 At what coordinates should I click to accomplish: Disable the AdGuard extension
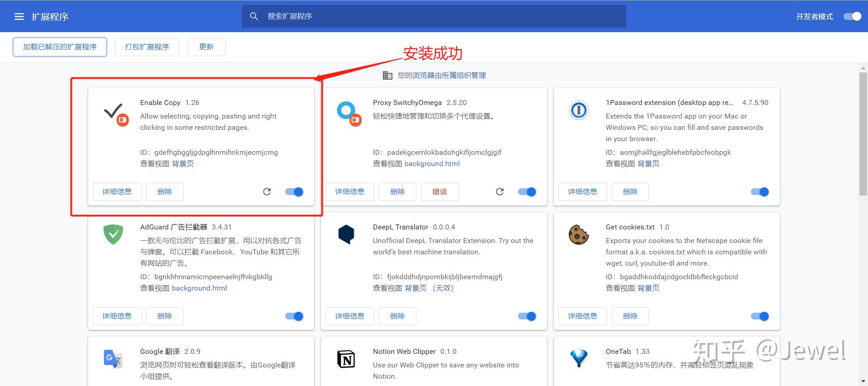[x=294, y=316]
